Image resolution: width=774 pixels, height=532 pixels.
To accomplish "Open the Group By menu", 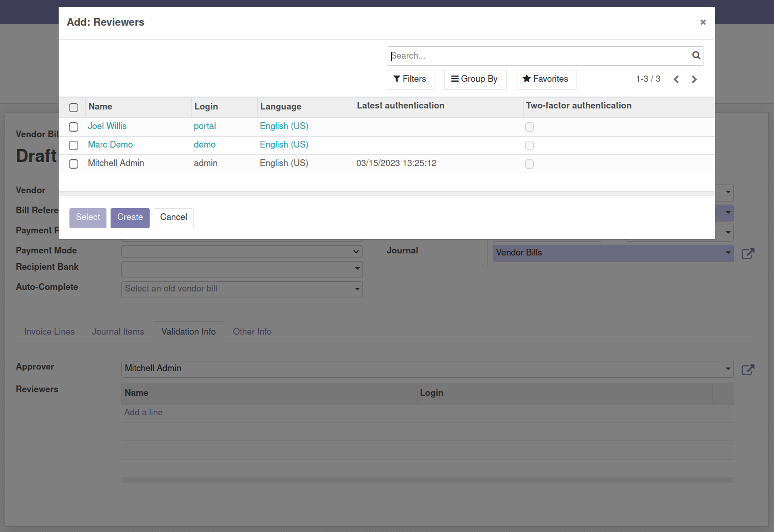I will (x=475, y=79).
